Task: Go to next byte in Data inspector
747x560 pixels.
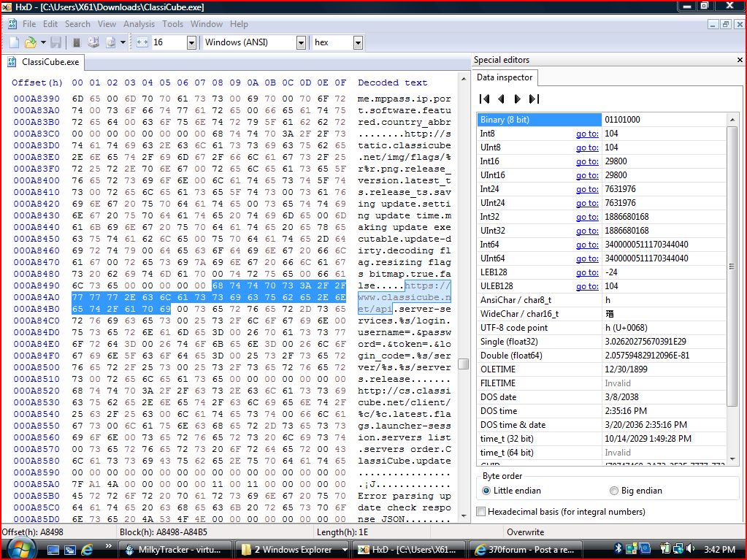Action: click(x=518, y=99)
